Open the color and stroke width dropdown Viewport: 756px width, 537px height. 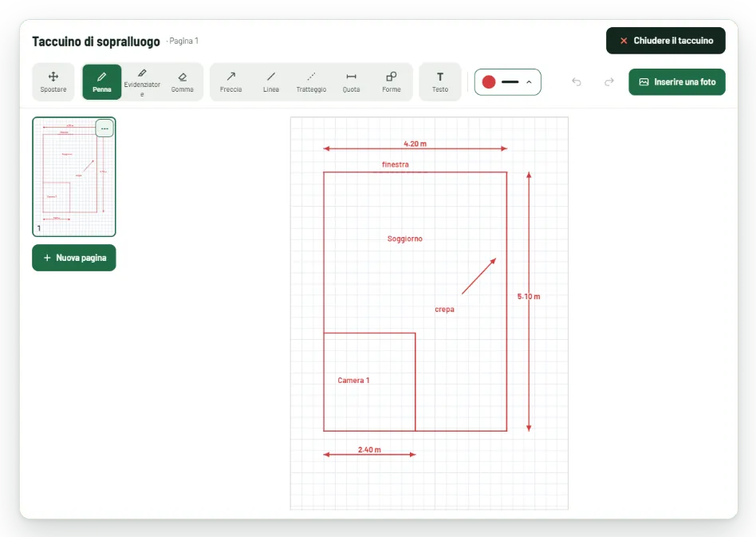pos(508,82)
